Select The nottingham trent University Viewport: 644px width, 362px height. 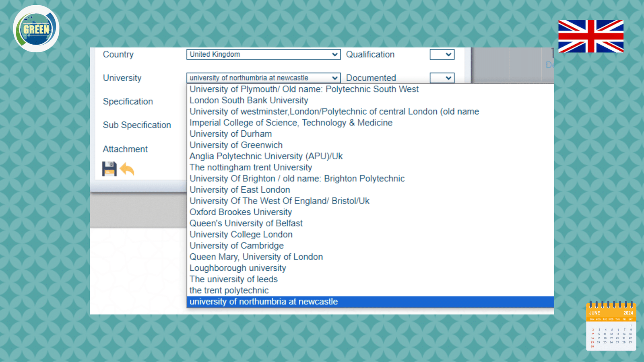point(251,167)
